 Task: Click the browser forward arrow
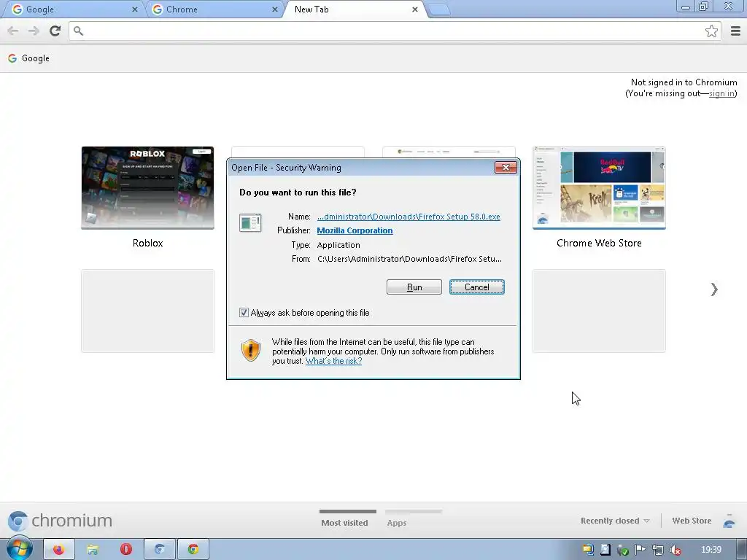34,31
